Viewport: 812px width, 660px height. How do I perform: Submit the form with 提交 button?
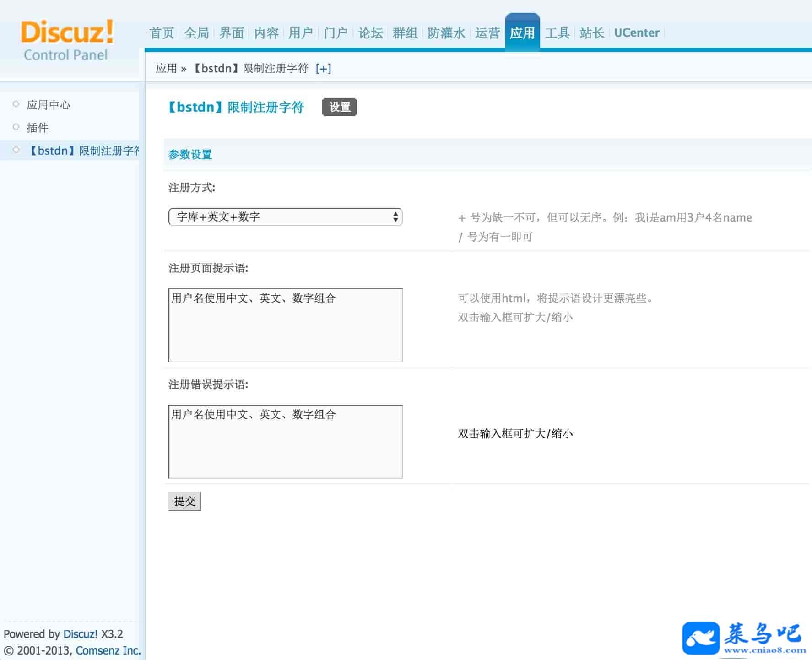pyautogui.click(x=184, y=501)
